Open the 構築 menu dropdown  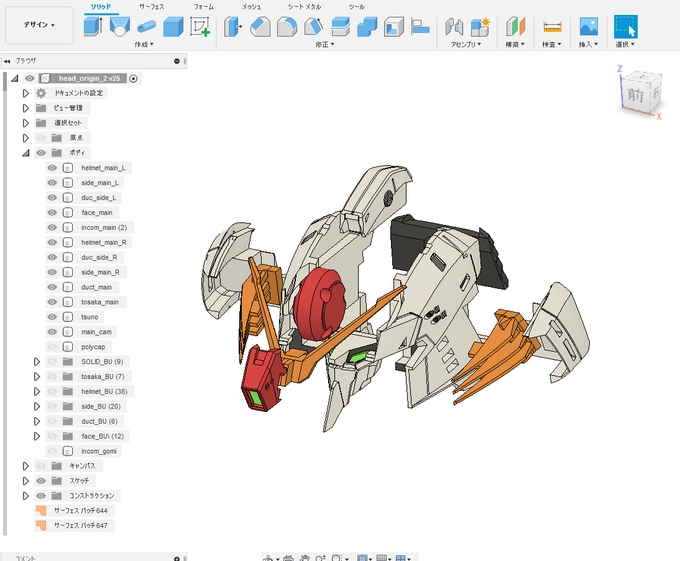point(515,45)
